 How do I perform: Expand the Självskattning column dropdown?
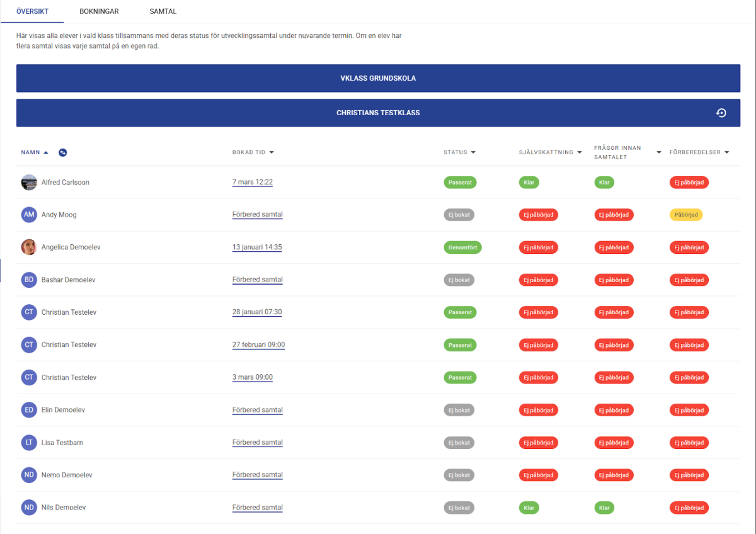click(579, 152)
